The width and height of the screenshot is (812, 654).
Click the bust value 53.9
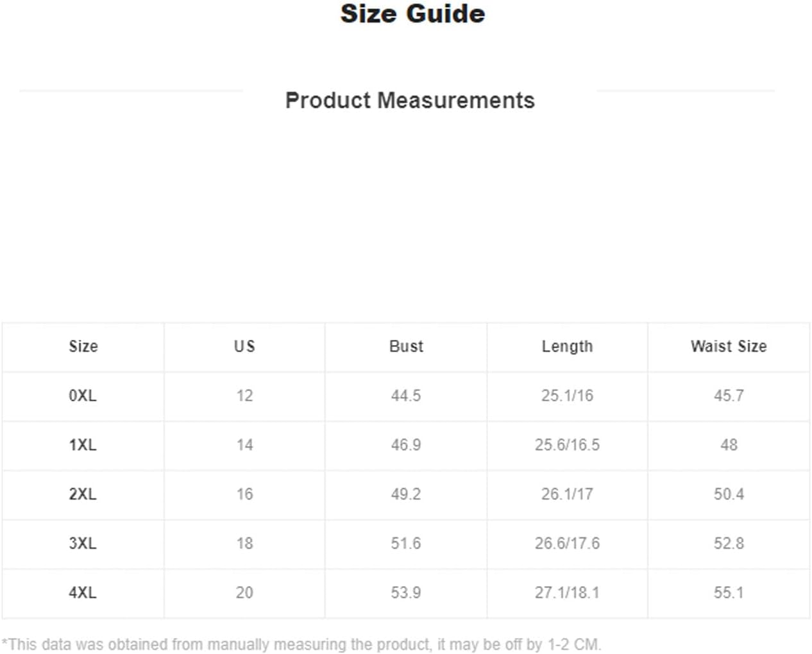point(406,593)
